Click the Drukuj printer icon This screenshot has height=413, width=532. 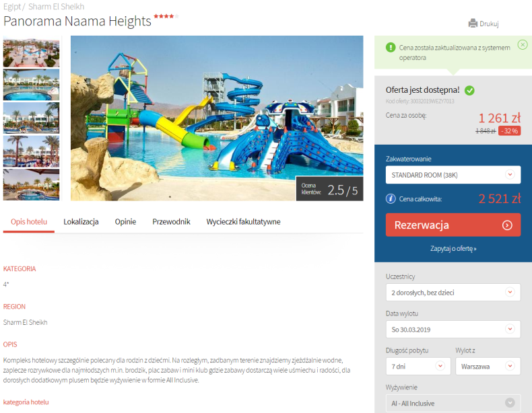(473, 24)
